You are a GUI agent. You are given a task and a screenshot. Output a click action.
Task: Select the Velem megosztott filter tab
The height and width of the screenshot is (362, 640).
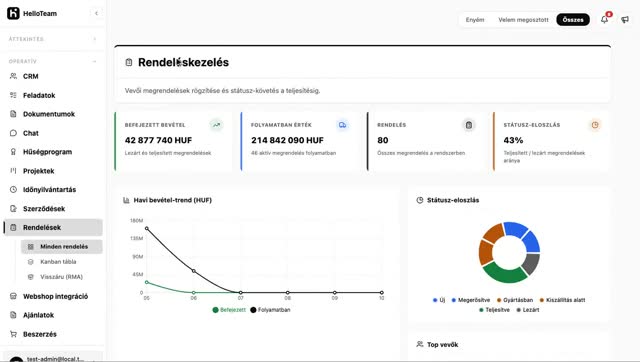(x=523, y=20)
